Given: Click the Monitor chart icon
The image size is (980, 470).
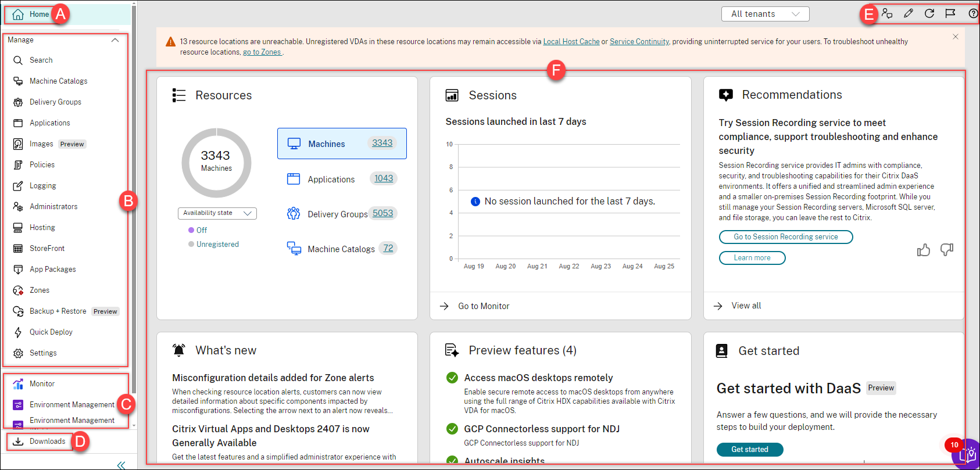Looking at the screenshot, I should click(18, 384).
